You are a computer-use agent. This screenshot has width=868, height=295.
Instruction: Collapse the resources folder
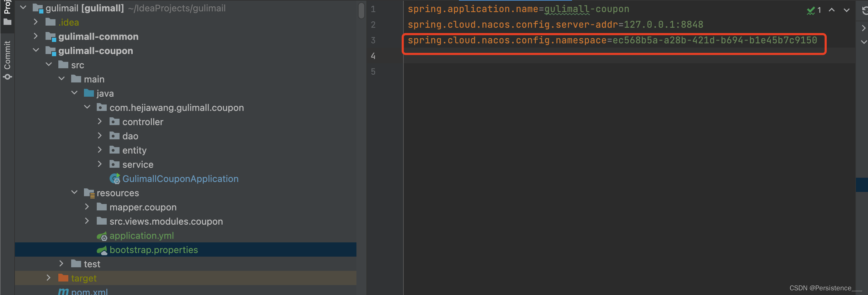pyautogui.click(x=74, y=193)
